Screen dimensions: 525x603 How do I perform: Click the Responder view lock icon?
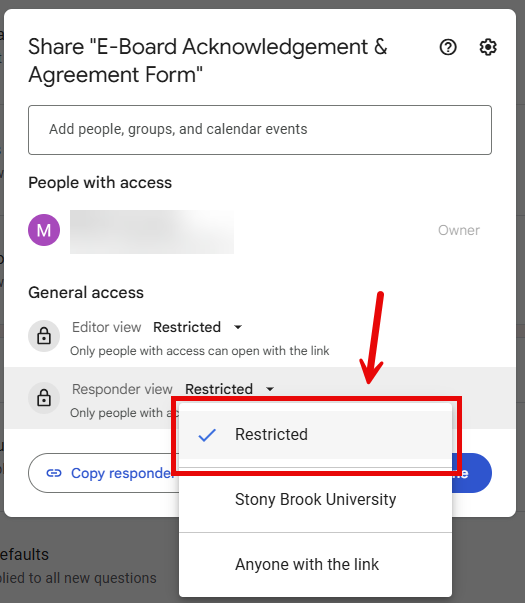(x=44, y=398)
